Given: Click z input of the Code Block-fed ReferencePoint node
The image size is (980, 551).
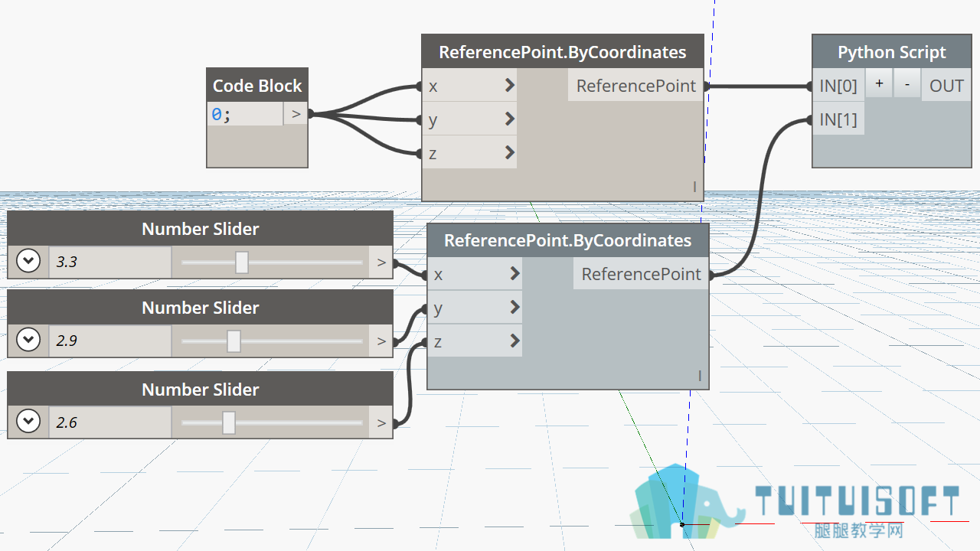Looking at the screenshot, I should tap(469, 153).
